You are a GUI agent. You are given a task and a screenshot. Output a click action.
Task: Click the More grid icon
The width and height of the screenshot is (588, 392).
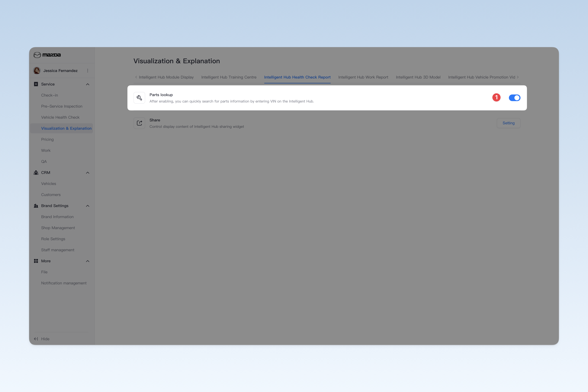36,261
